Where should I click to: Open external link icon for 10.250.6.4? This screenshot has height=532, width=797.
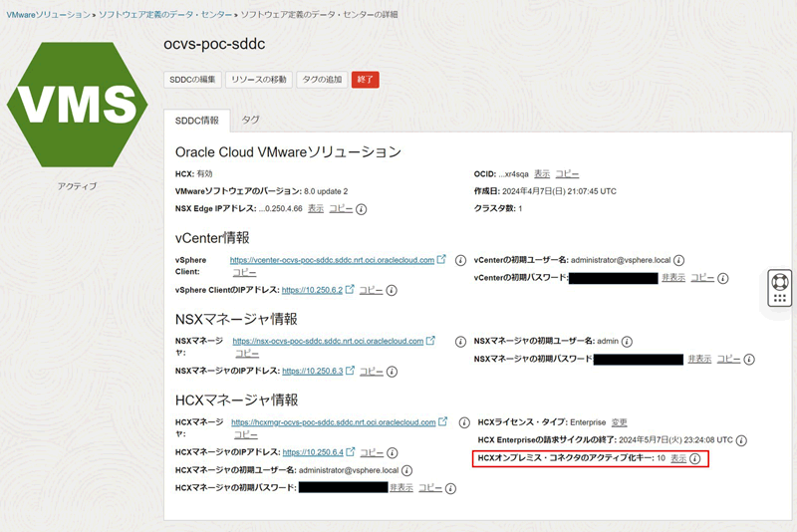(351, 451)
